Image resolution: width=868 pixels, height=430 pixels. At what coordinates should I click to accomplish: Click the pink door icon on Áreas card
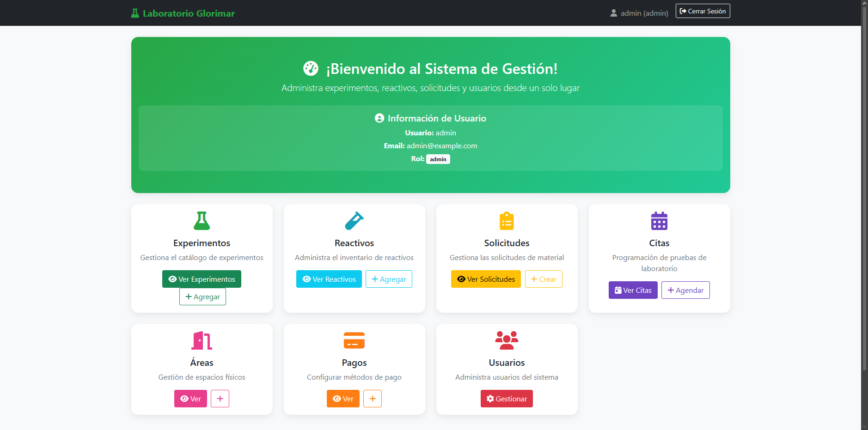(x=202, y=340)
